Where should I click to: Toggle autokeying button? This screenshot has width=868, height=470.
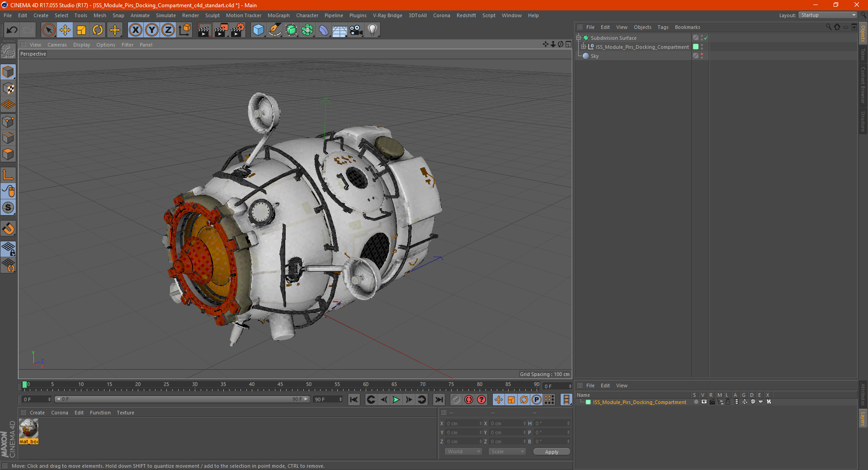pyautogui.click(x=469, y=399)
